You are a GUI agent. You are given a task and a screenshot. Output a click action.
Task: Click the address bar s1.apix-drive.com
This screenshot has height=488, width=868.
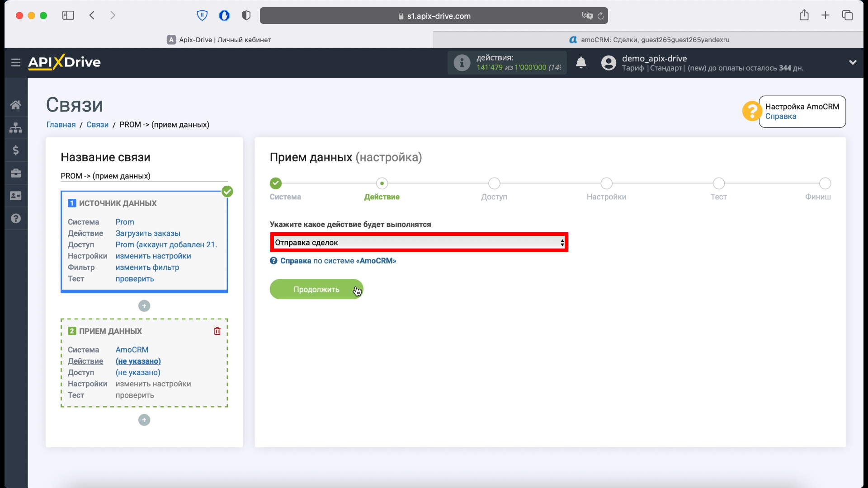tap(434, 16)
